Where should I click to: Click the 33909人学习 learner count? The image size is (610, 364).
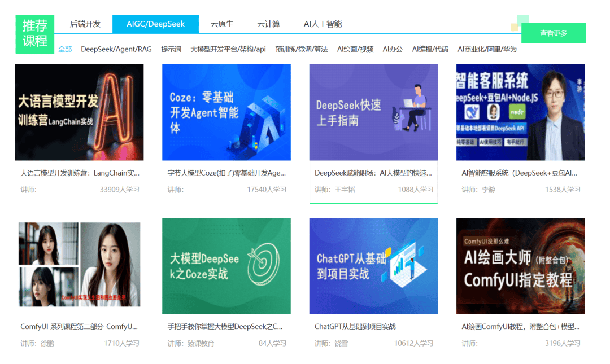(119, 190)
